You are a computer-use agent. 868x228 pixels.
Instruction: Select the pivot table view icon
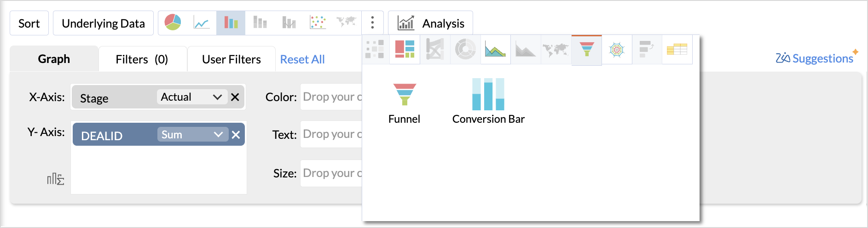tap(677, 49)
